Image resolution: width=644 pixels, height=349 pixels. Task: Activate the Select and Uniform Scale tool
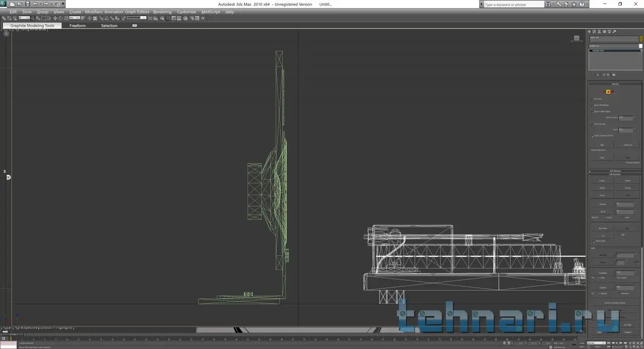coord(66,18)
